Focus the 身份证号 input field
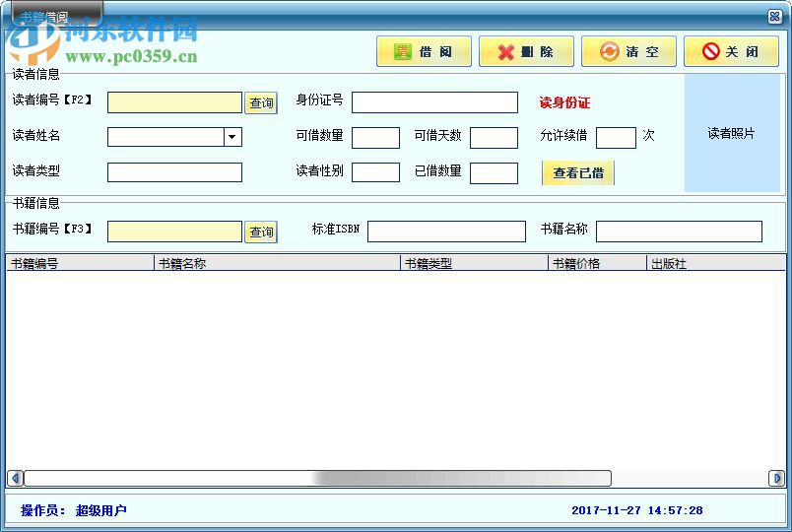 [x=434, y=102]
